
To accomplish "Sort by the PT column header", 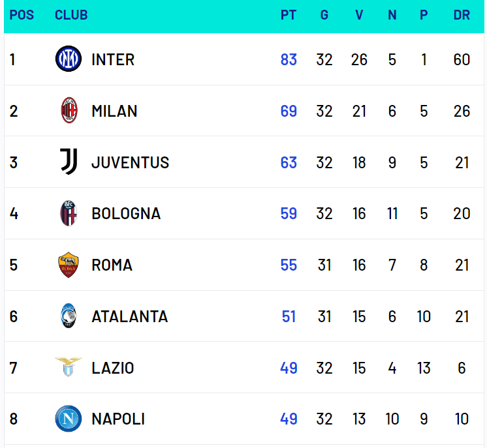I will (288, 15).
